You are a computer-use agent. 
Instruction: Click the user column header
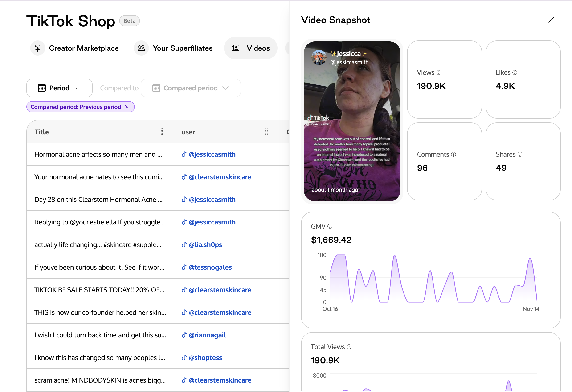(188, 132)
